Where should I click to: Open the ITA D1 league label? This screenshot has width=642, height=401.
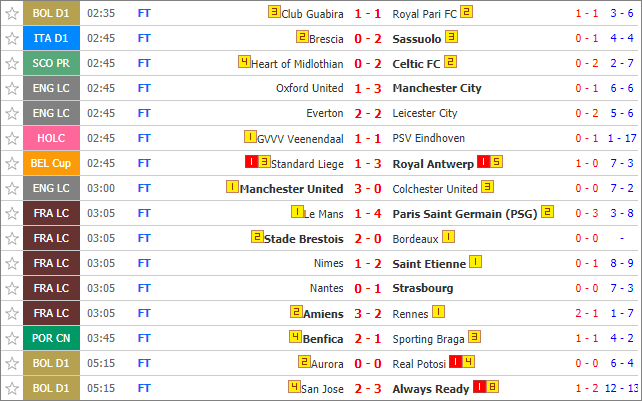[x=51, y=39]
